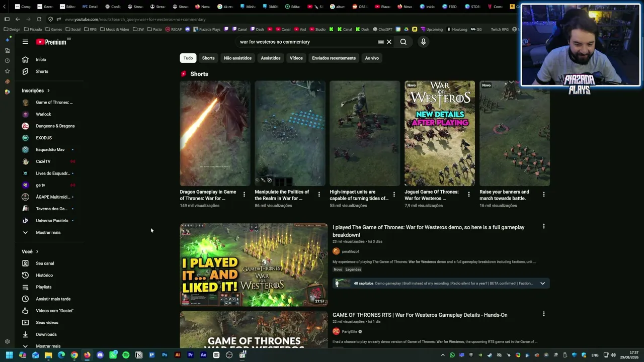Viewport: 644px width, 362px height.
Task: Visit the PartyElite channel
Action: pyautogui.click(x=349, y=331)
